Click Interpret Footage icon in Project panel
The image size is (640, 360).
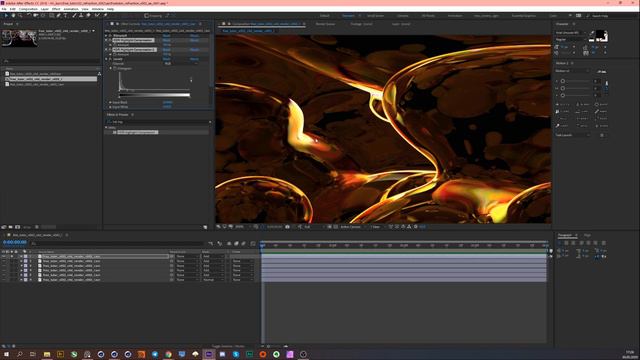(4, 227)
